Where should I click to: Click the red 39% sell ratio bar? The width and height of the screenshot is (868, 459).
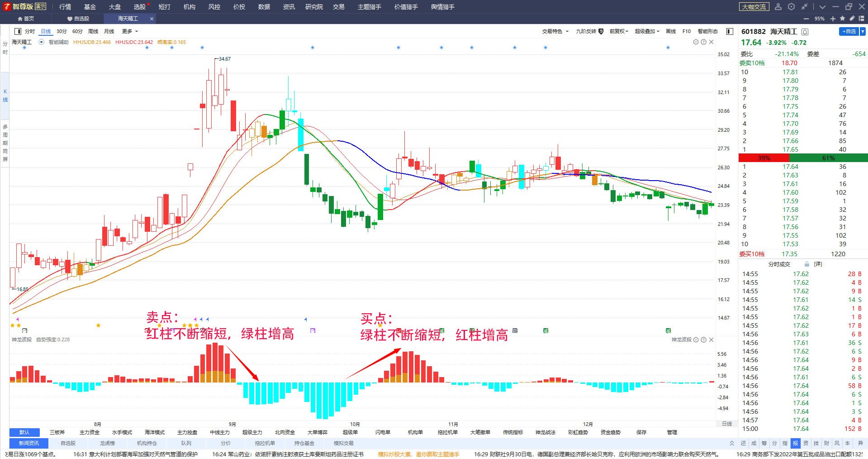tap(764, 158)
